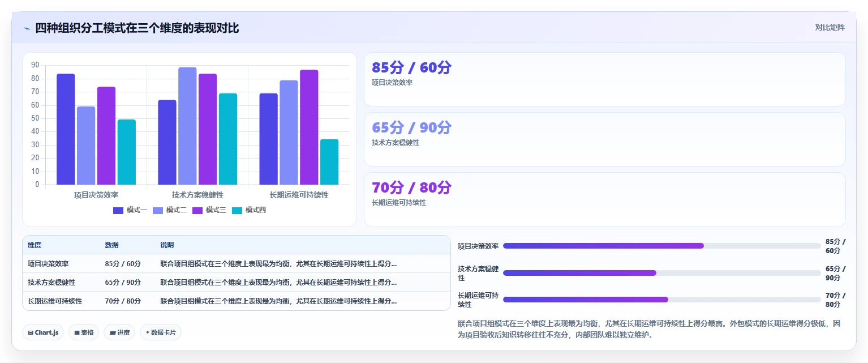This screenshot has height=363, width=868.
Task: Click the 模式四 bar under 项目决策效率
Action: click(x=127, y=152)
